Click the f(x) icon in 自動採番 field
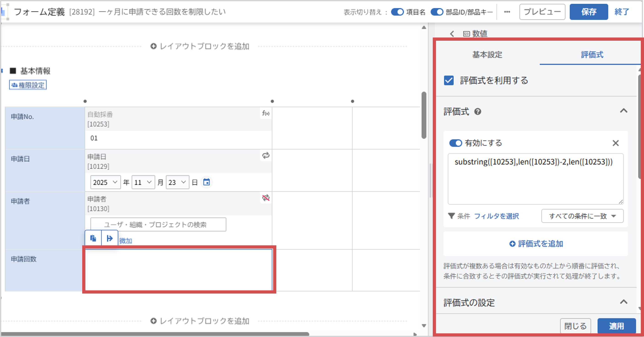Viewport: 644px width, 337px height. coord(266,113)
